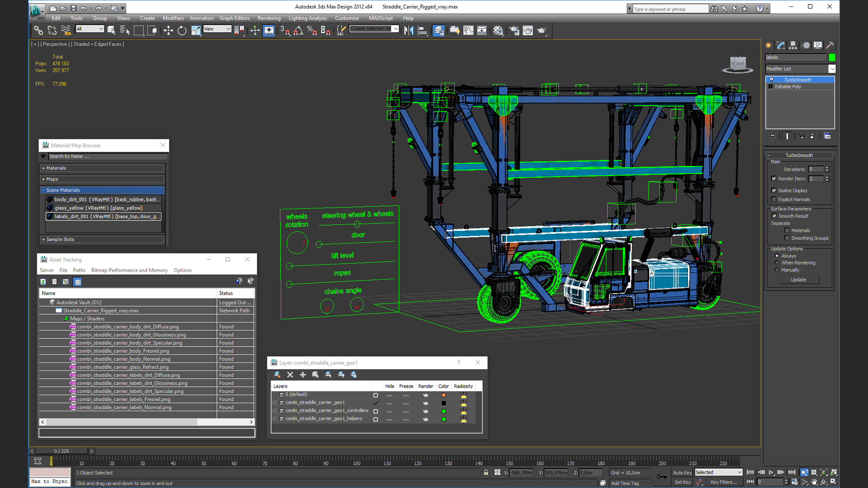
Task: Select the Bind to Space Warp tool
Action: pyautogui.click(x=66, y=30)
